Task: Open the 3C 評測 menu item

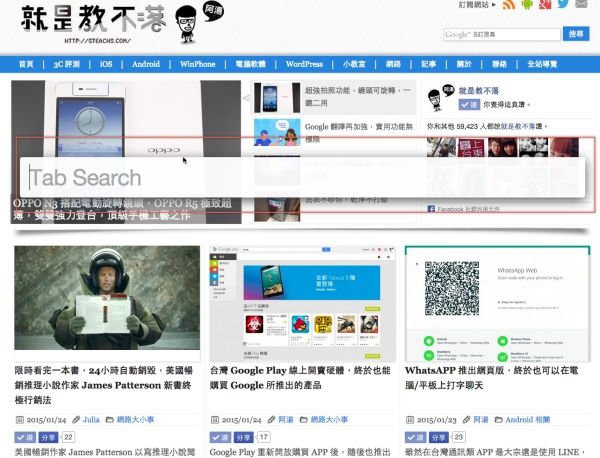Action: click(66, 64)
